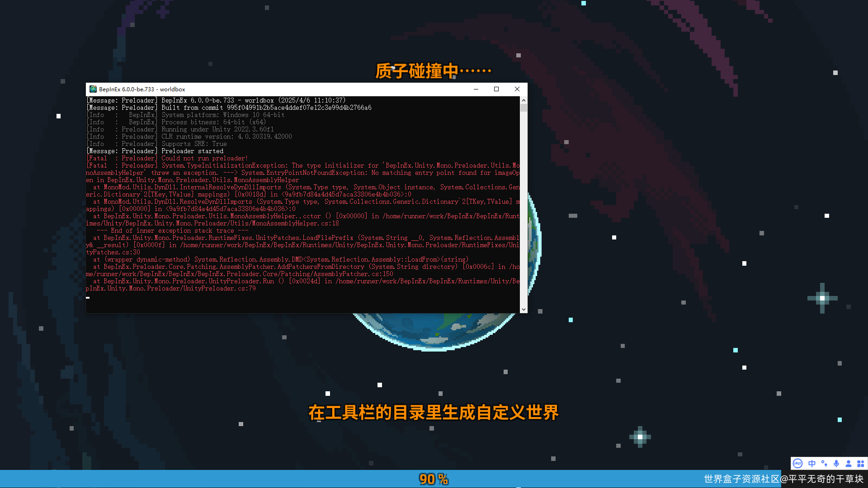Open the iFLY user account icon
The height and width of the screenshot is (488, 868).
(849, 464)
